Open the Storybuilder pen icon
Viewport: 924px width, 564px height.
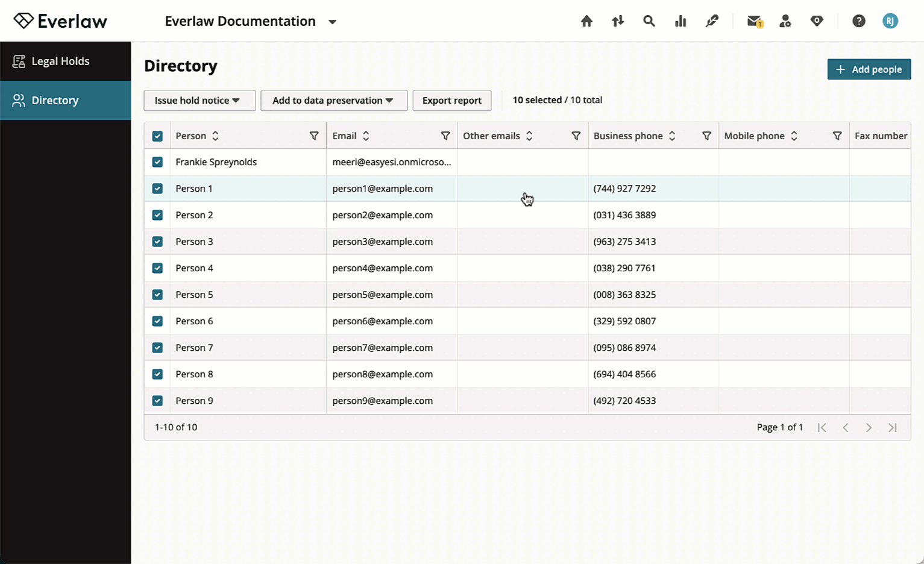tap(712, 21)
